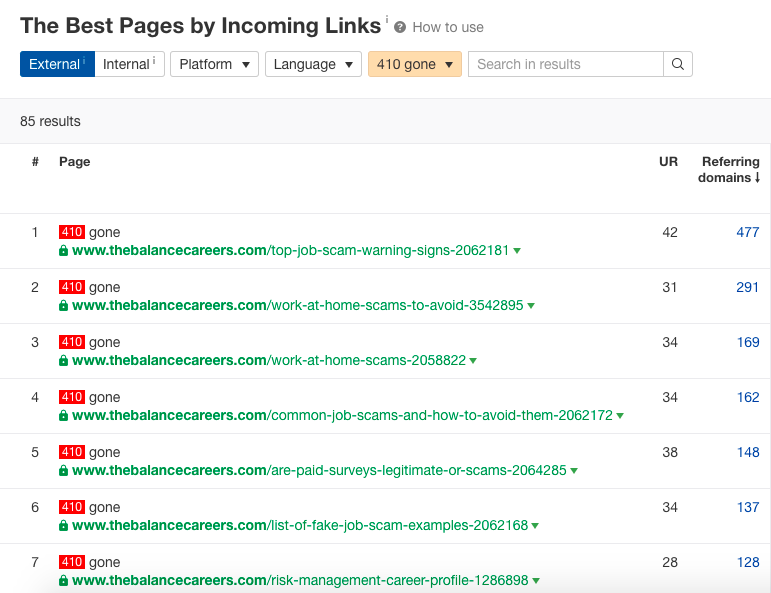Click the UR value 28
This screenshot has width=771, height=593.
(x=670, y=563)
